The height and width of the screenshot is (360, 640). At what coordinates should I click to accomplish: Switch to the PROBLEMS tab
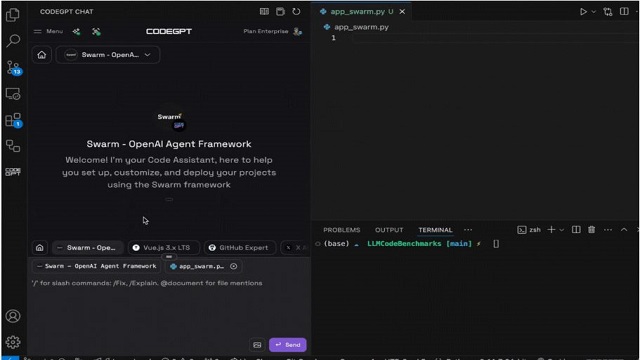tap(342, 230)
